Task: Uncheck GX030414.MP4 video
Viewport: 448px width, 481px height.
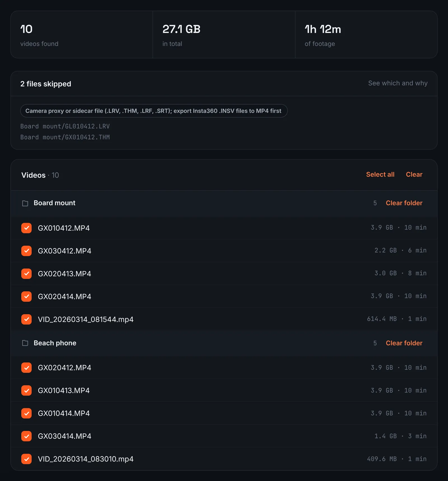Action: click(x=27, y=436)
